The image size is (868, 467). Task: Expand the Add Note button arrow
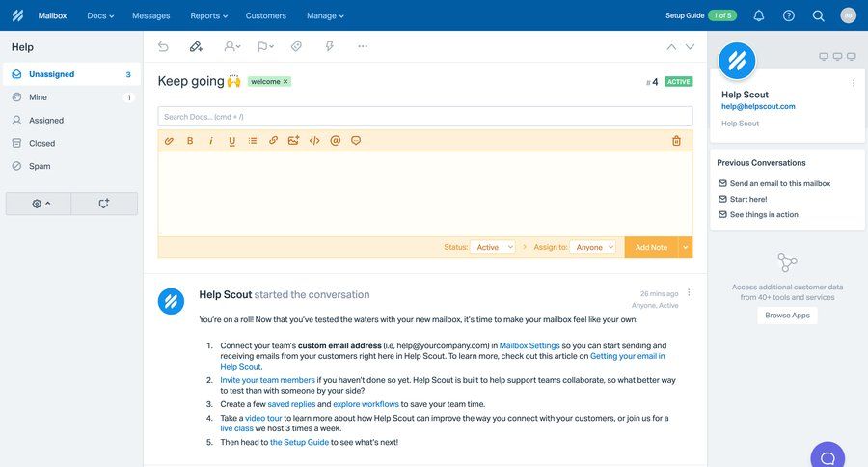pos(686,247)
